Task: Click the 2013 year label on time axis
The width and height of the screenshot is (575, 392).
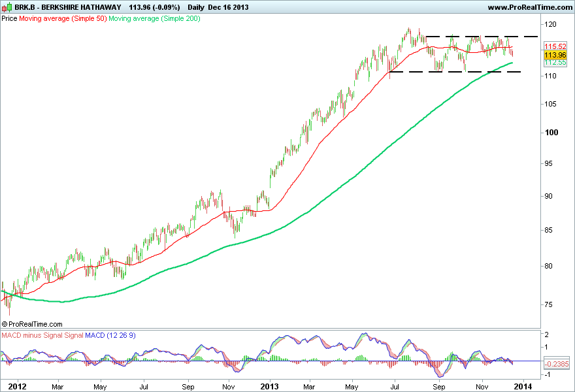Action: pyautogui.click(x=269, y=387)
